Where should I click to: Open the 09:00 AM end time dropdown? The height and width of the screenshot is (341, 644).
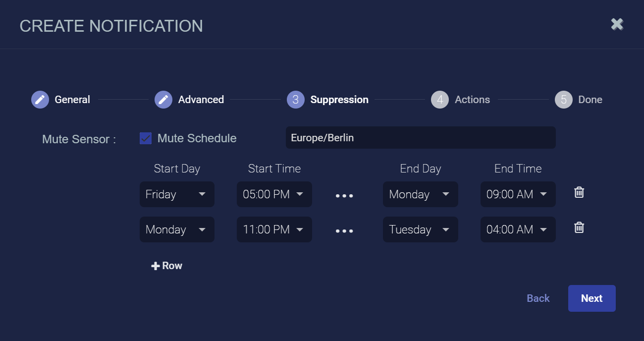point(518,194)
